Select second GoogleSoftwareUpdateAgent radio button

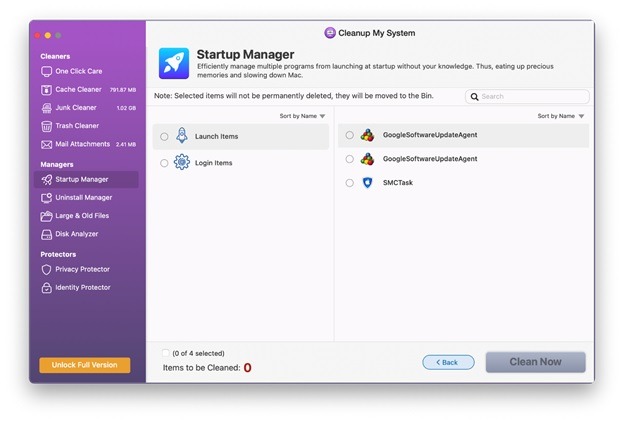[349, 159]
